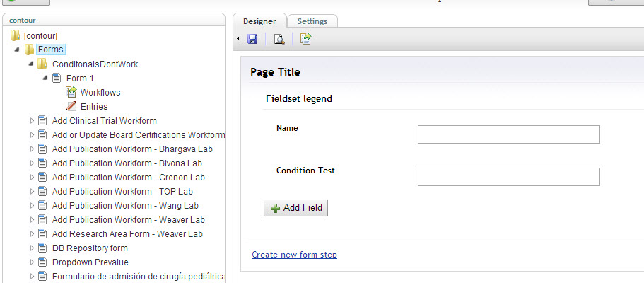Select Add Research Area Form - Weaver Lab
The image size is (644, 283).
point(127,233)
